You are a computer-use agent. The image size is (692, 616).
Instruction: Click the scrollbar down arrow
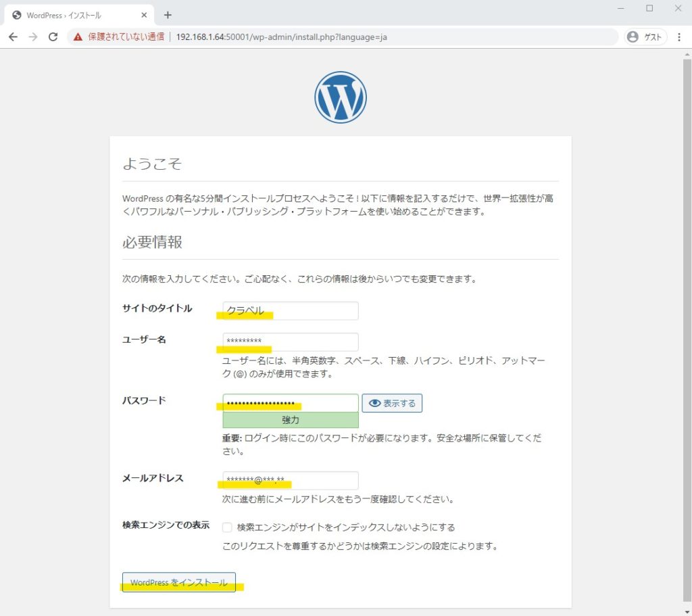click(687, 611)
